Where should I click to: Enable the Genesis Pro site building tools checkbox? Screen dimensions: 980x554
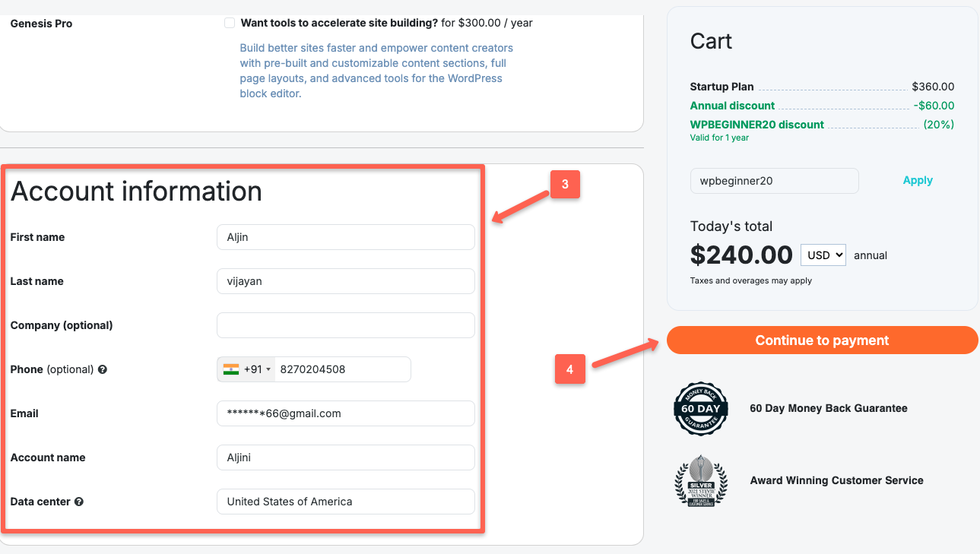pos(230,23)
